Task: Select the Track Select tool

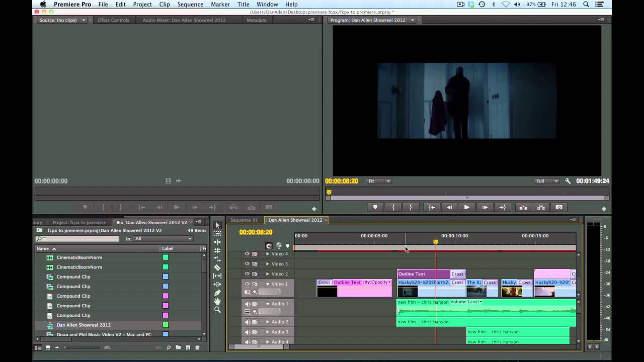Action: point(217,234)
